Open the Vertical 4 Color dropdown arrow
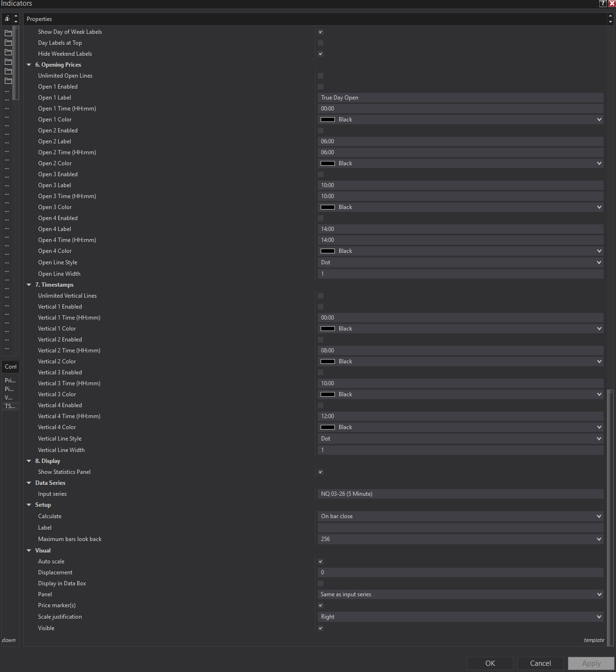 599,427
